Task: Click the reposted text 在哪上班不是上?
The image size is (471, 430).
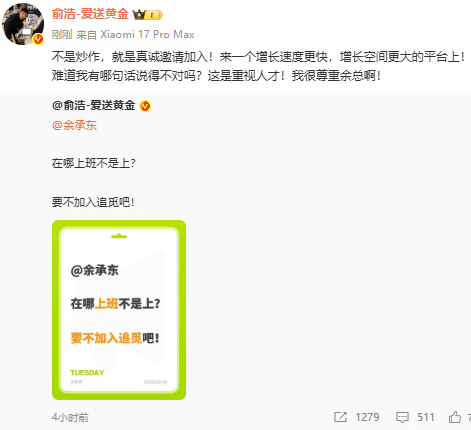Action: point(93,163)
